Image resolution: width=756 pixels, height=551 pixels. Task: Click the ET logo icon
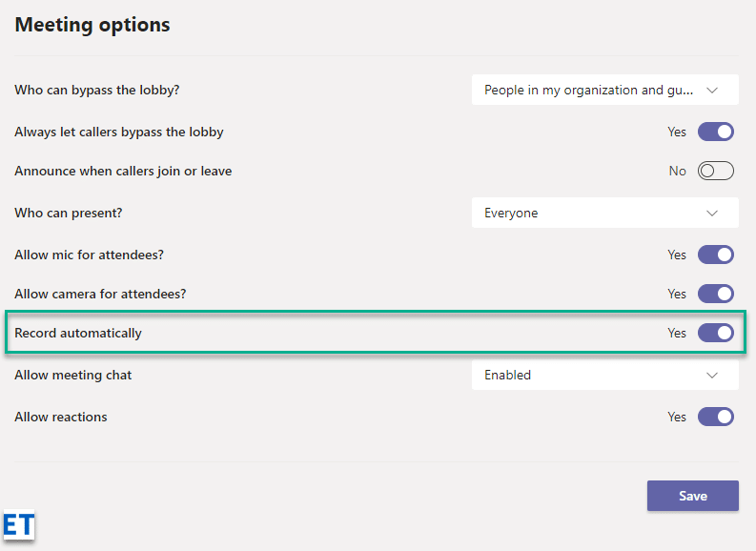pos(19,525)
